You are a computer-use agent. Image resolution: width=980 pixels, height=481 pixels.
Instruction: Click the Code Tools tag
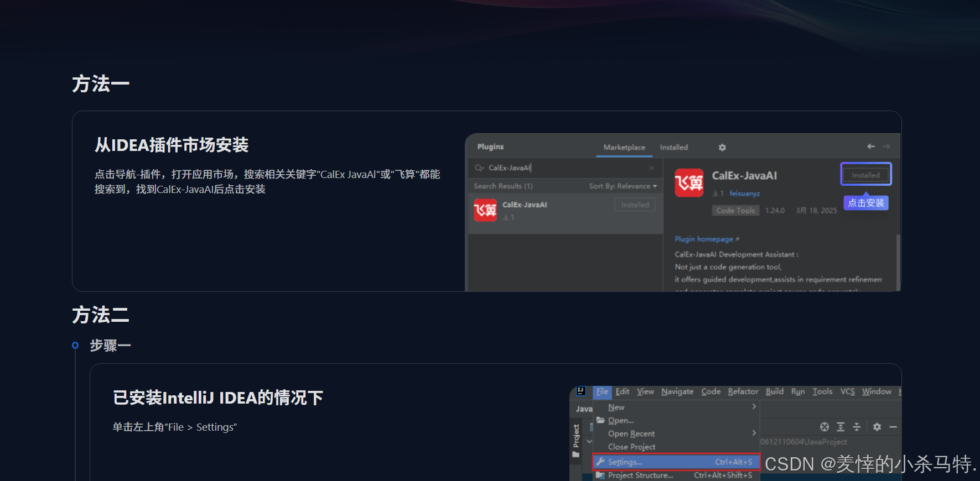click(735, 211)
